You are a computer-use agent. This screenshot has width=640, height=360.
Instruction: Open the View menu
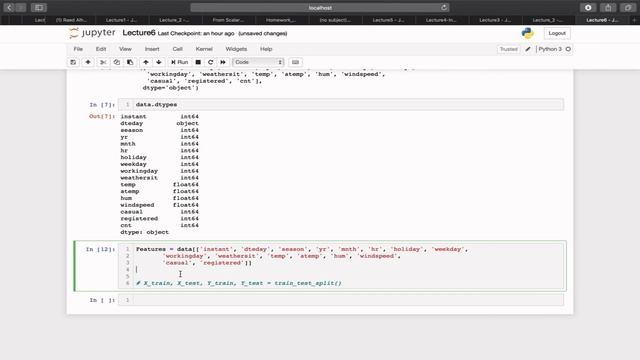coord(125,49)
